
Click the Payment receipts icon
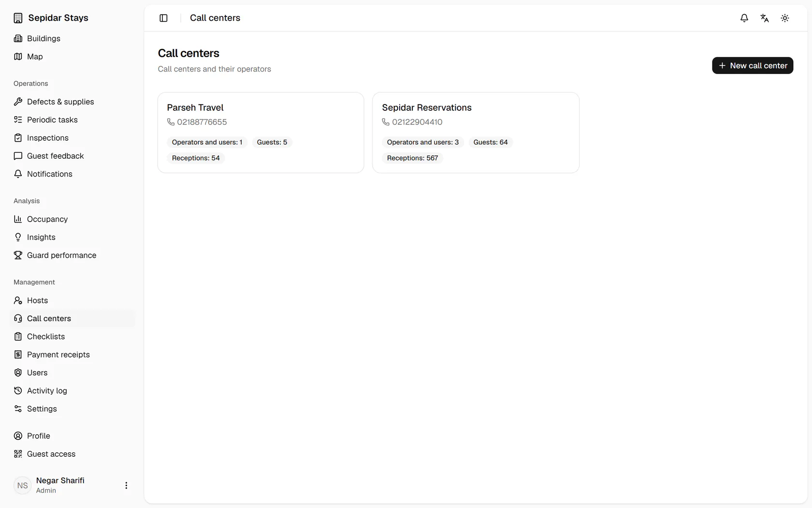click(x=18, y=355)
